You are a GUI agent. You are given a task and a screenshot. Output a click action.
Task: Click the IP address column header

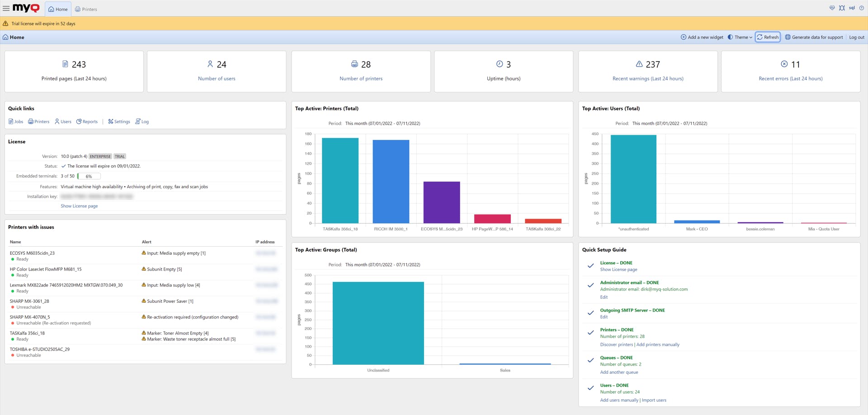click(265, 242)
